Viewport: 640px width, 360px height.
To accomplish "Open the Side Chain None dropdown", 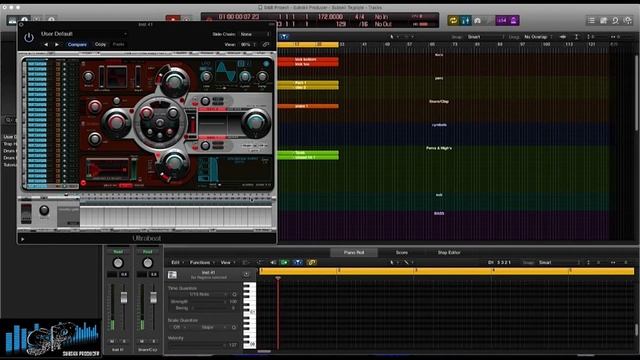I will [254, 34].
